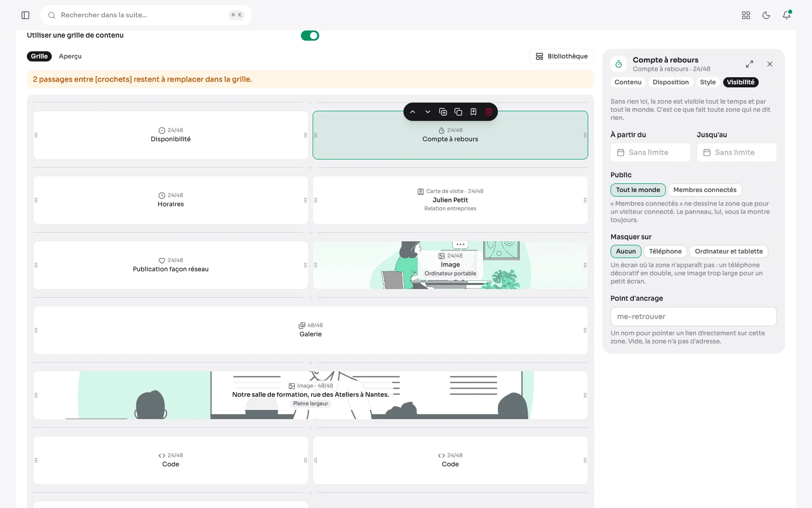Click the Rechercher dans la suite field

(x=146, y=15)
